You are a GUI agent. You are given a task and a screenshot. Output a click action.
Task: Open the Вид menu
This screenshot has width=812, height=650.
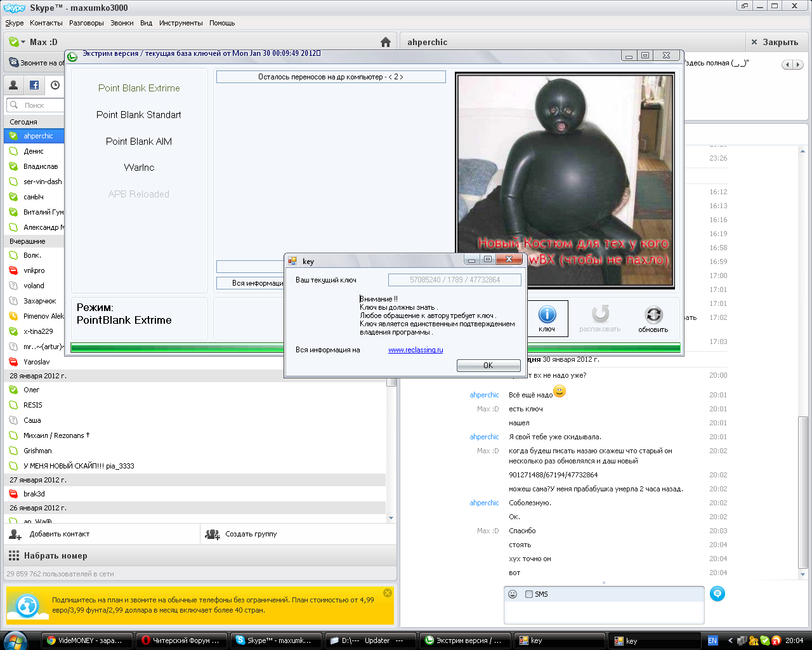click(146, 23)
